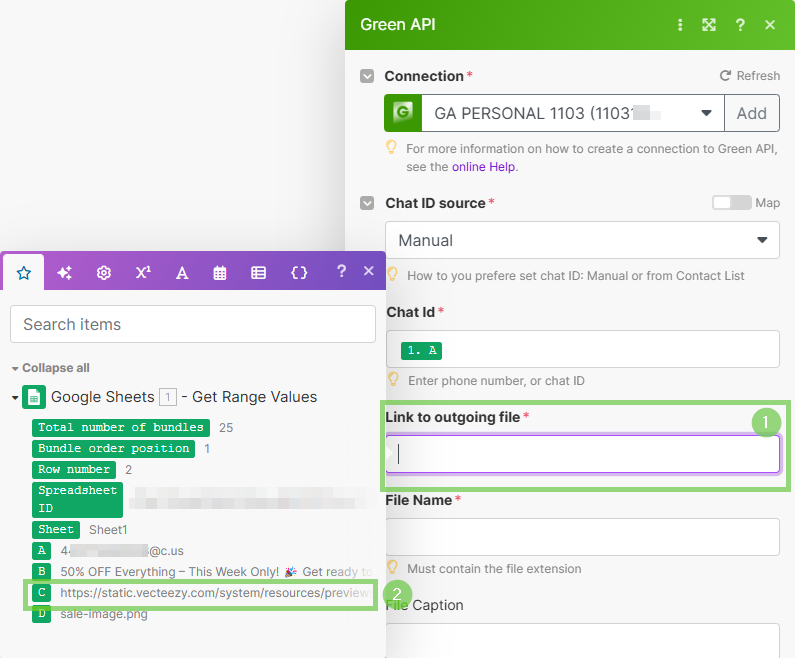This screenshot has height=658, width=795.
Task: Open the GA PERSONAL connection dropdown
Action: [706, 113]
